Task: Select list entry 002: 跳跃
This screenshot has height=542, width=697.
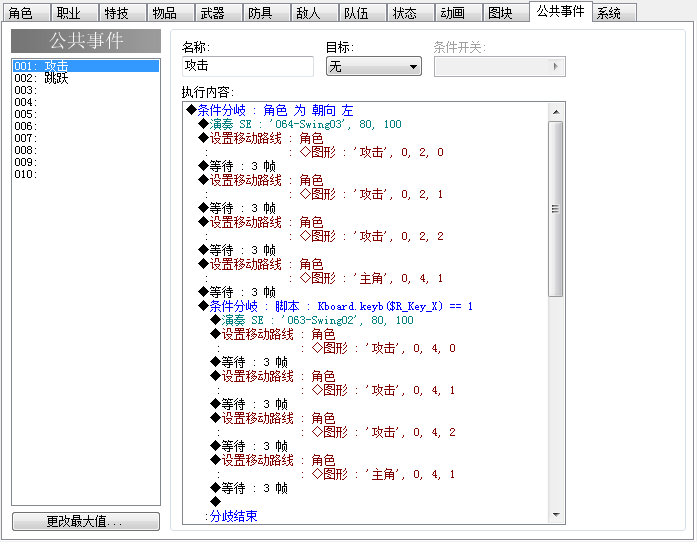Action: click(86, 78)
